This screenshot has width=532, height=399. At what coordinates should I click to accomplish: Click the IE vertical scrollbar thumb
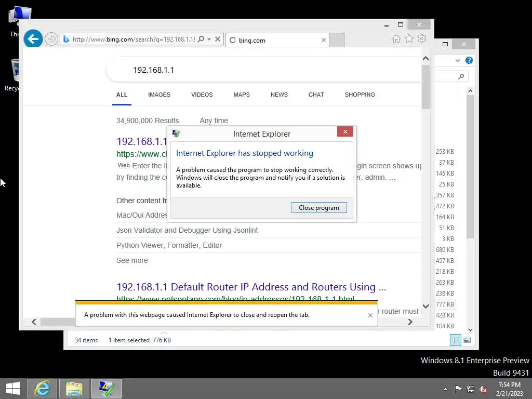click(426, 87)
